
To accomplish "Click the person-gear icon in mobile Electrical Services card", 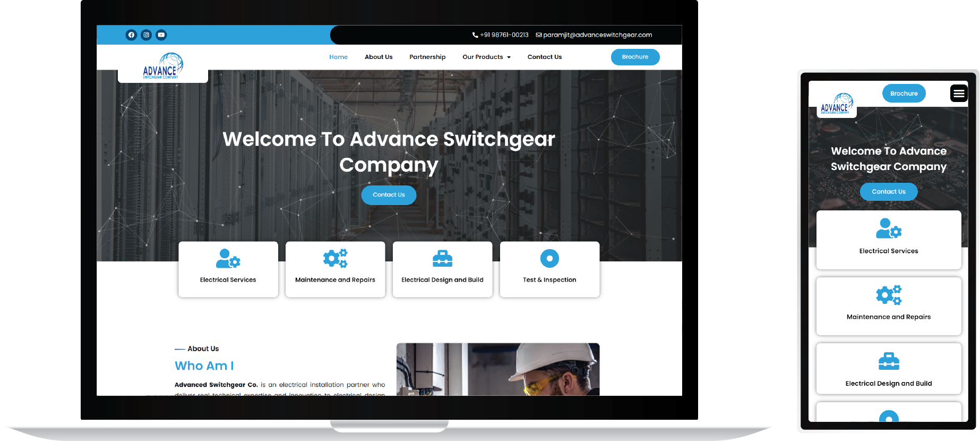I will tap(889, 228).
